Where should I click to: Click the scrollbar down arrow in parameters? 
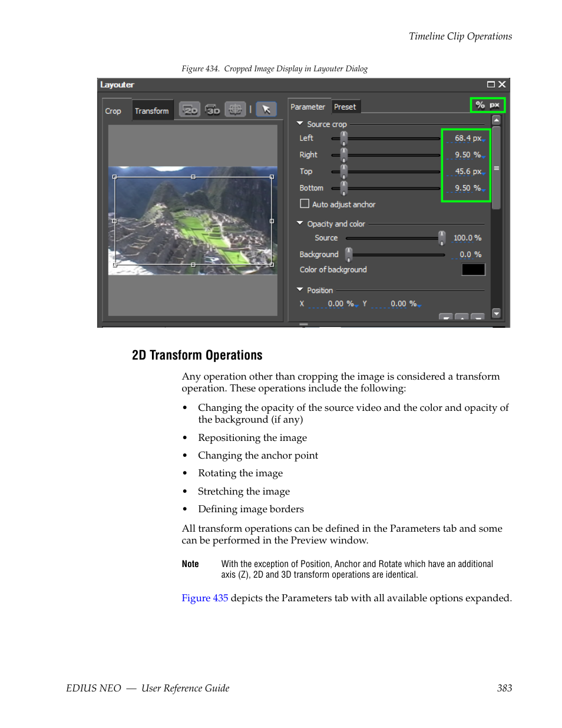[496, 313]
